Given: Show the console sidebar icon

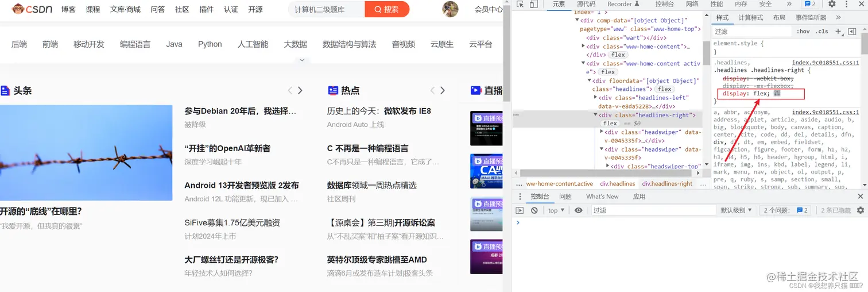Looking at the screenshot, I should (x=520, y=210).
